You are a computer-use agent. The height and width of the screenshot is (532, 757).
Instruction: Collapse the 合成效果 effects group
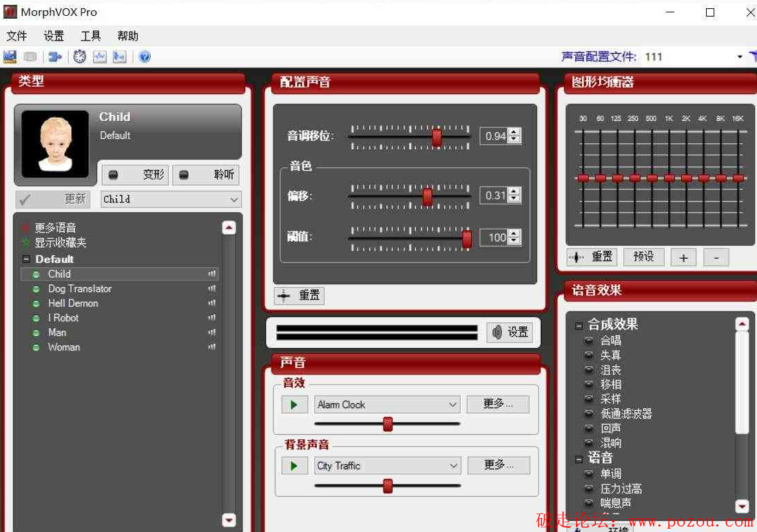point(579,326)
